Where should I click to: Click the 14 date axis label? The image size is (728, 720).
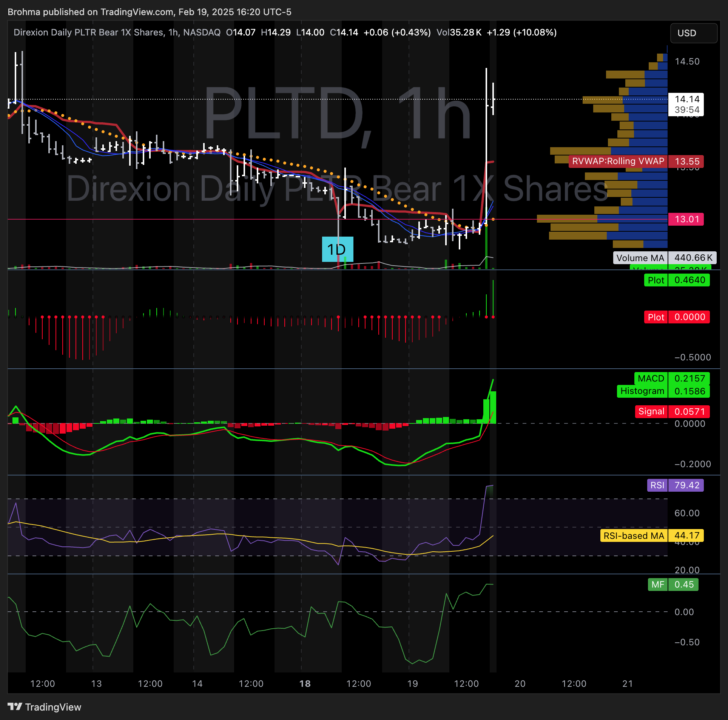point(197,683)
